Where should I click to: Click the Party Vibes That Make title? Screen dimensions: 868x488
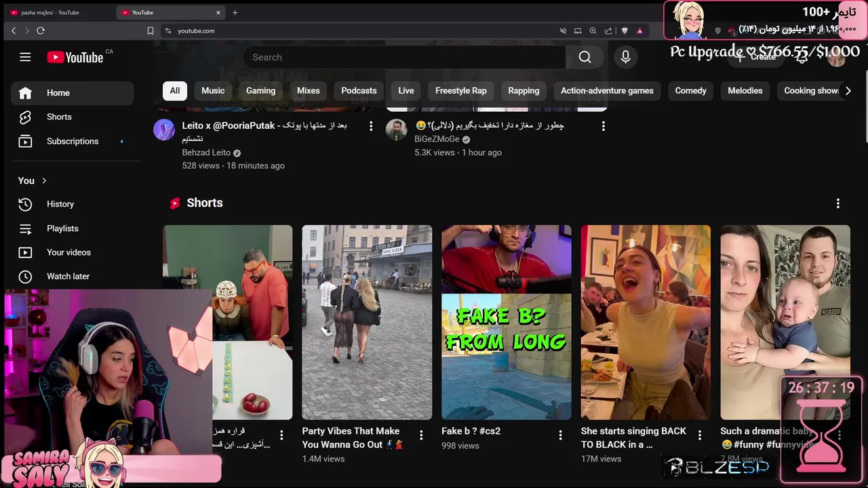point(353,438)
